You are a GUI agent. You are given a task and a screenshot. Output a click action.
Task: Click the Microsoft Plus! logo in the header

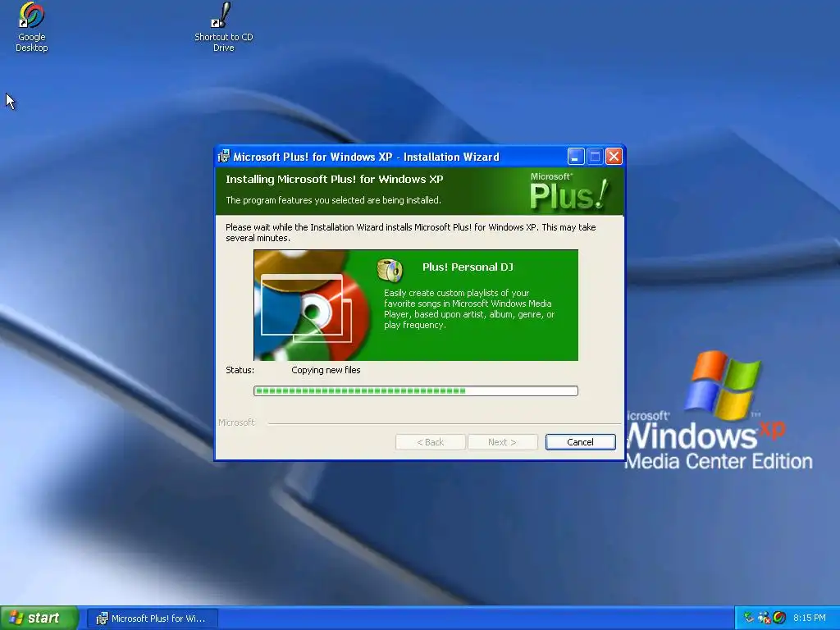(x=569, y=190)
